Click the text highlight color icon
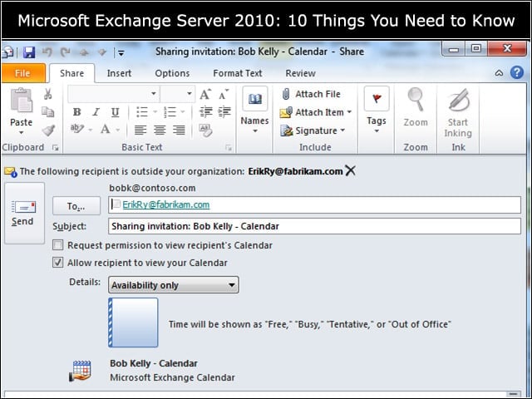Screen dimensions: 532x399 77,130
